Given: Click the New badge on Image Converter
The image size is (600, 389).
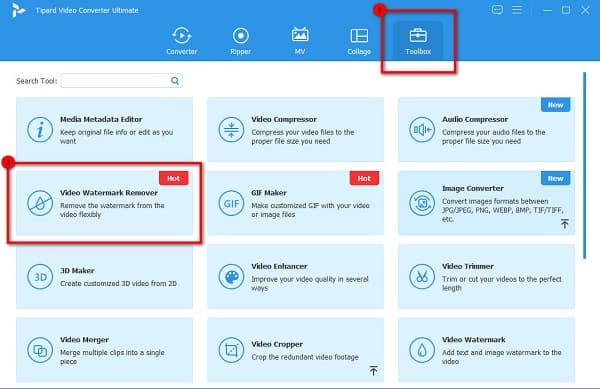Looking at the screenshot, I should [555, 178].
